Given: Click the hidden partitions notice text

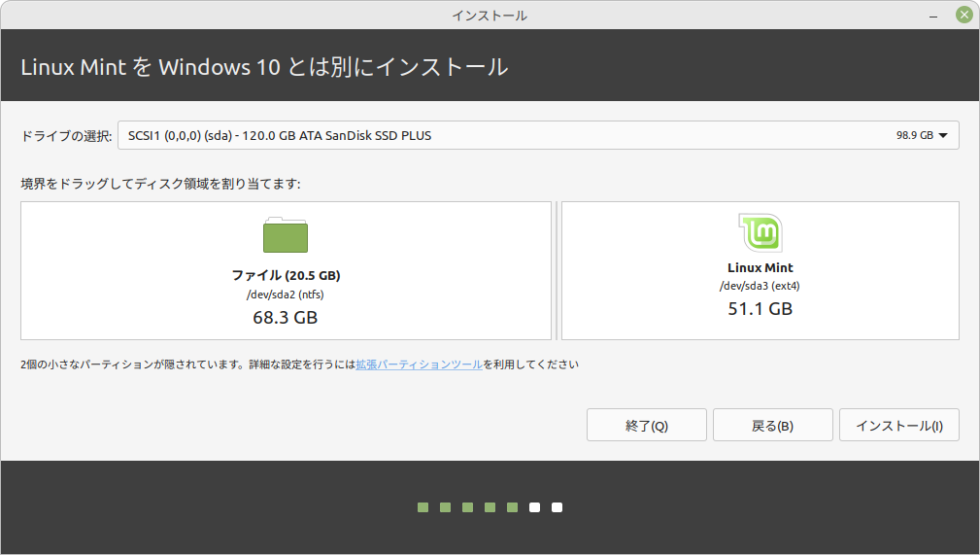Looking at the screenshot, I should click(299, 364).
